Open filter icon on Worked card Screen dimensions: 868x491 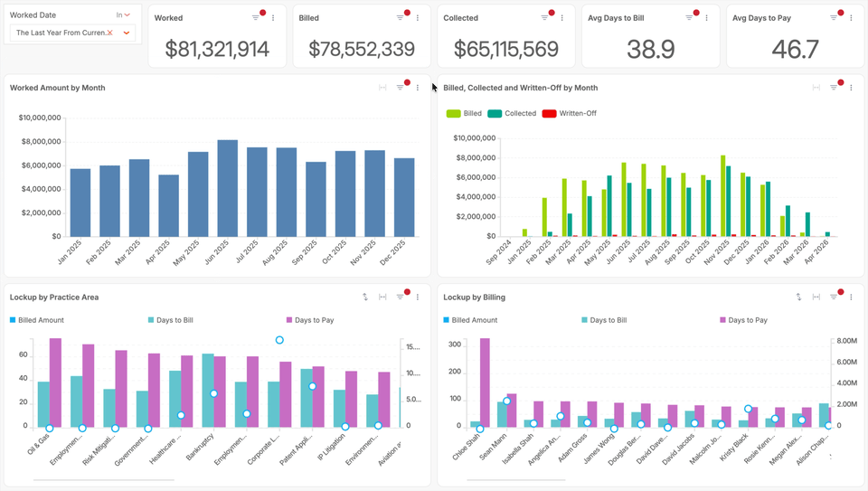click(256, 18)
